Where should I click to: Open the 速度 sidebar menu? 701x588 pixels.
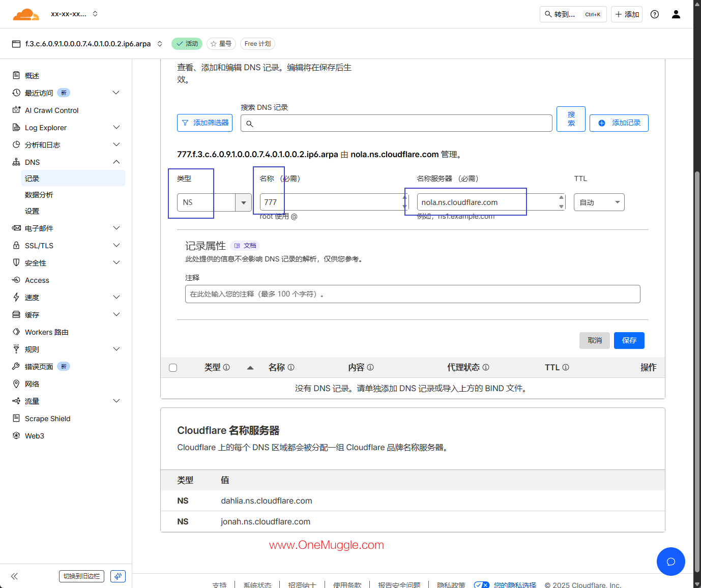(x=66, y=297)
